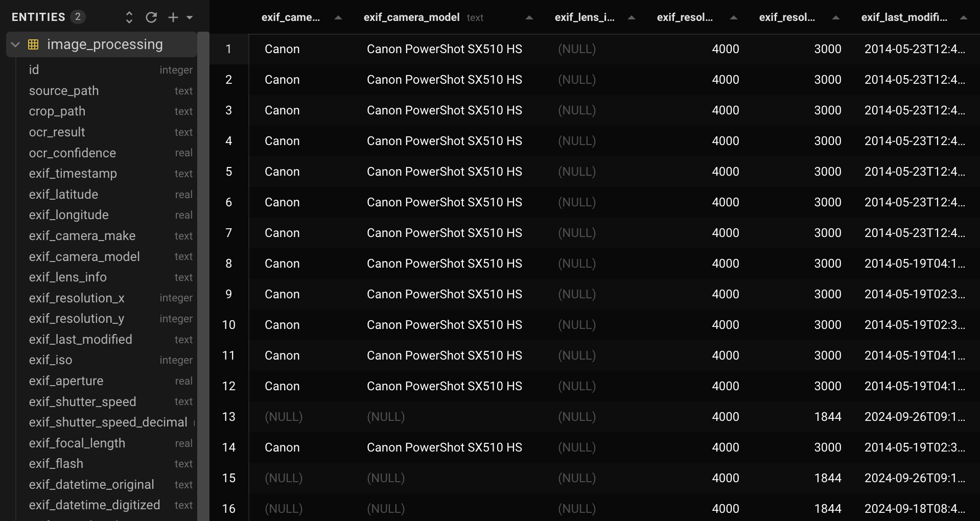Select the ENTITIES panel header
The height and width of the screenshot is (521, 980).
(x=38, y=16)
